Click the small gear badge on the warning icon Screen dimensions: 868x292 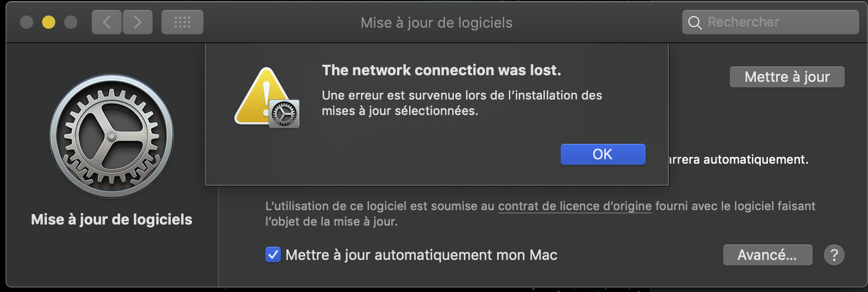click(x=285, y=114)
